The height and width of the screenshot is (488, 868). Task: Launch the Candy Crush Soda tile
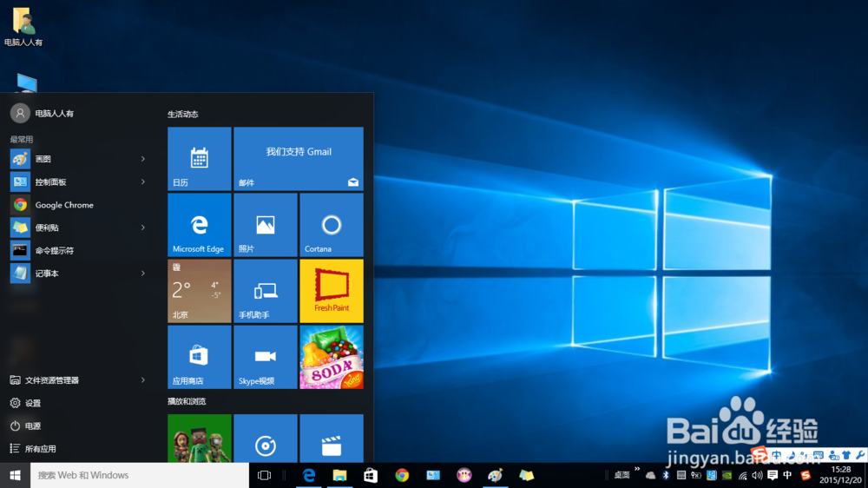(x=332, y=357)
